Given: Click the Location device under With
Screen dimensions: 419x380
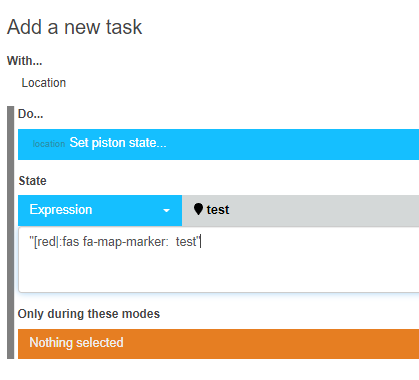Looking at the screenshot, I should pos(44,83).
